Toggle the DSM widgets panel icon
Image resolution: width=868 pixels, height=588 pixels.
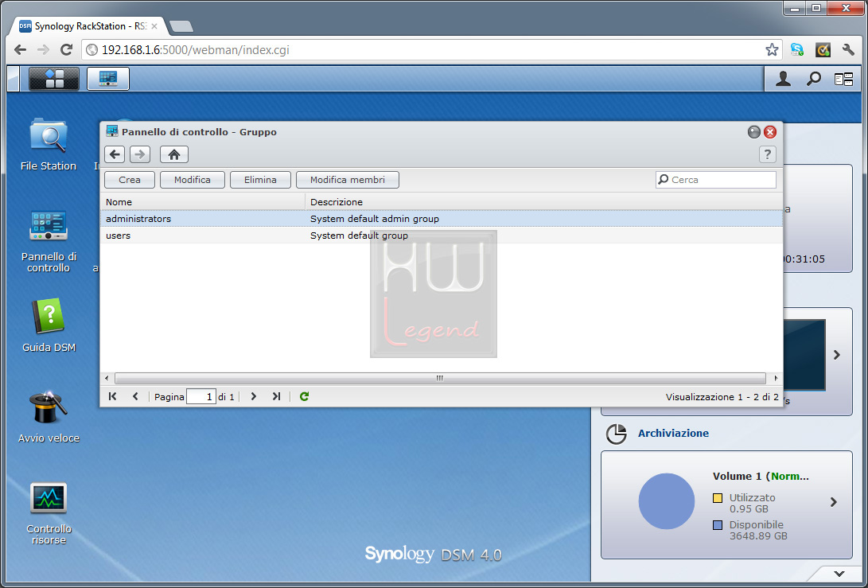pyautogui.click(x=843, y=80)
